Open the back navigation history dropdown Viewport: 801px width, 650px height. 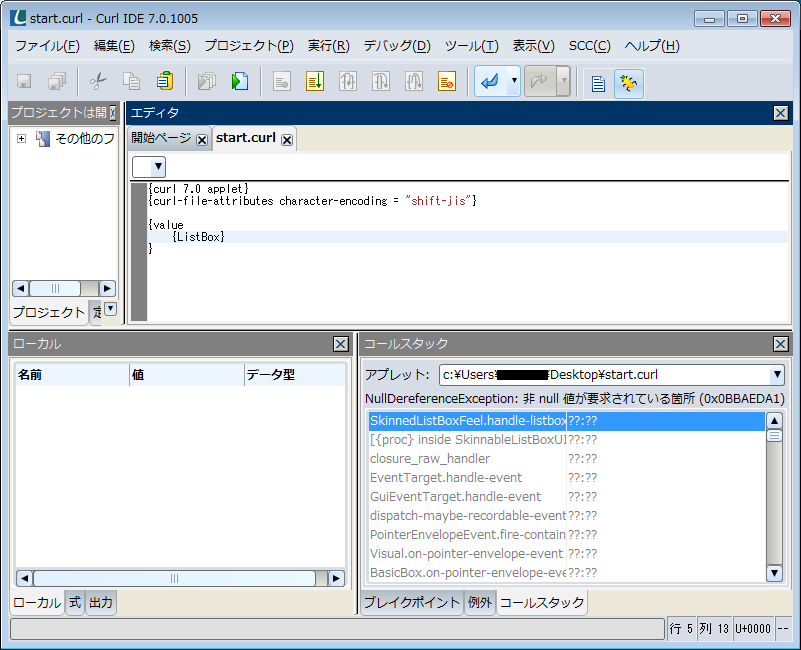tap(514, 81)
